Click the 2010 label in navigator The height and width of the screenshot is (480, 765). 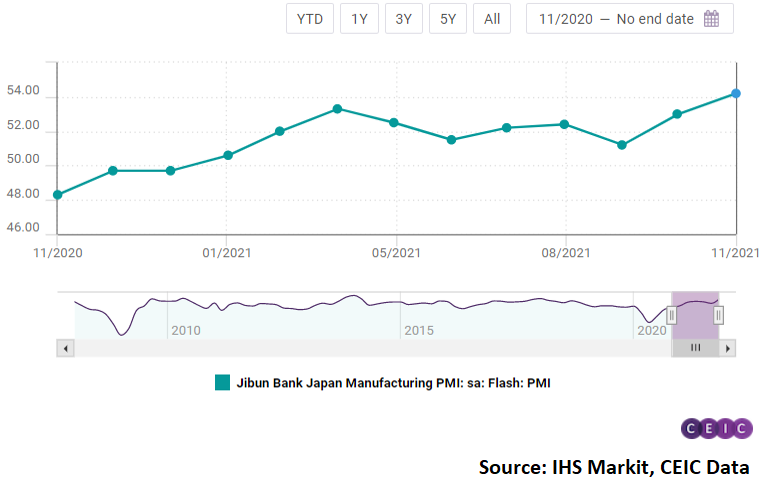point(186,330)
